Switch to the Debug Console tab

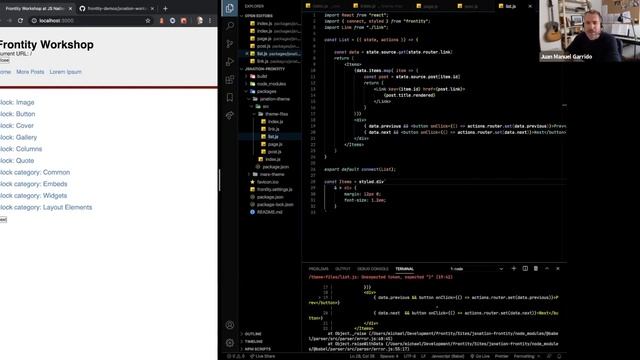pyautogui.click(x=373, y=269)
